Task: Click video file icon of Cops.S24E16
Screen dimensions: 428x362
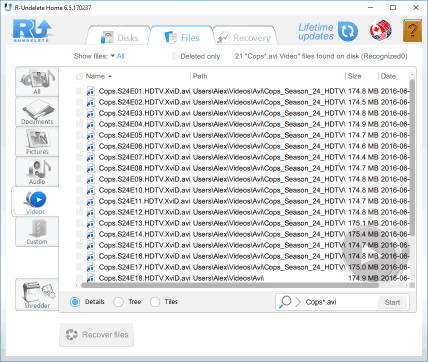Action: click(90, 256)
